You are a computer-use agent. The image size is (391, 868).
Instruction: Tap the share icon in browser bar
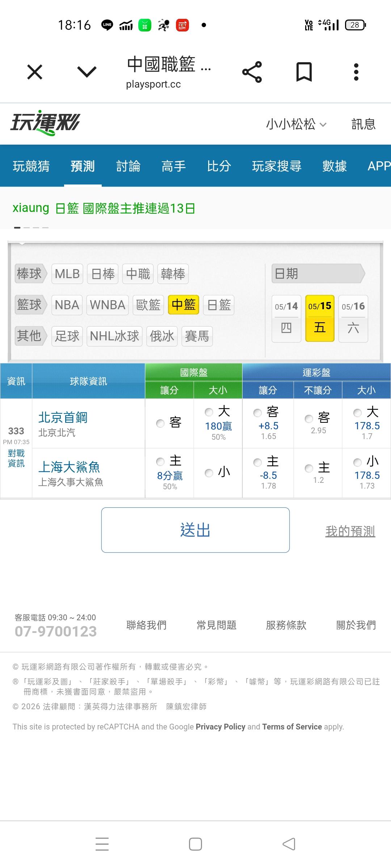252,72
